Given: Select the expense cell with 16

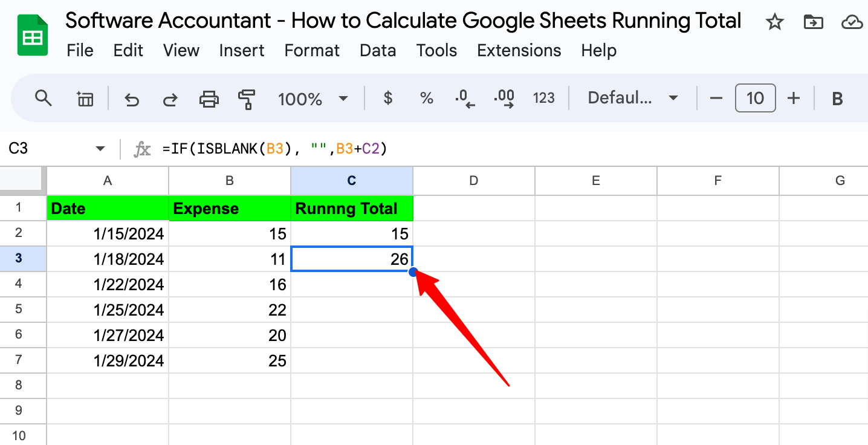Looking at the screenshot, I should coord(230,284).
